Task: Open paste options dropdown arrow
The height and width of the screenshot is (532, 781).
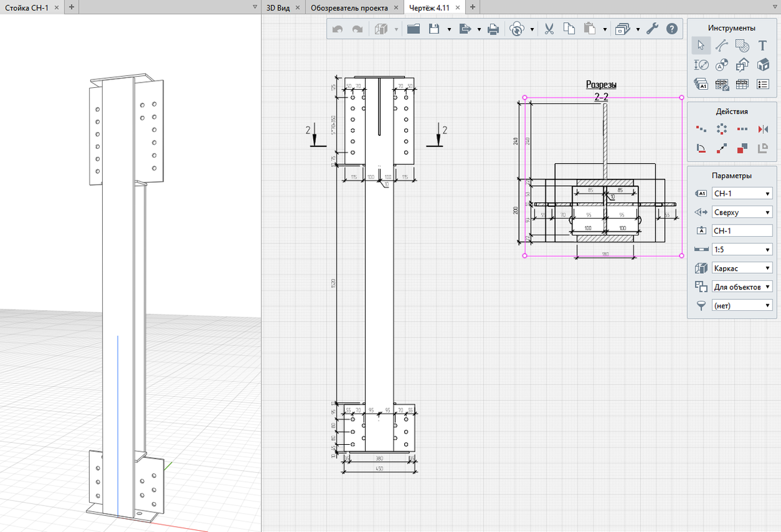Action: click(605, 29)
